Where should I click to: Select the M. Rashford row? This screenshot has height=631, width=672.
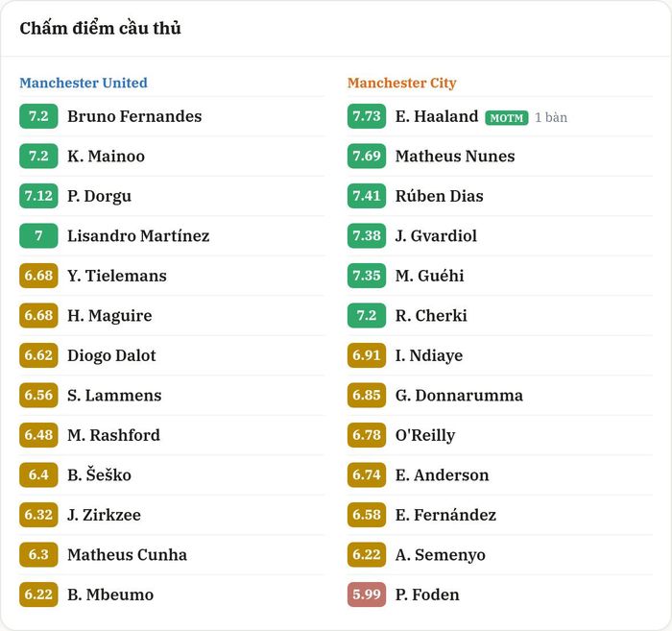coord(172,435)
